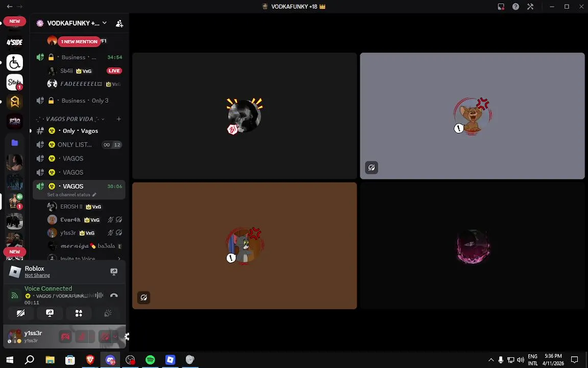Create channel in VAGOS POR VIDA category
This screenshot has height=368, width=588.
(x=119, y=119)
